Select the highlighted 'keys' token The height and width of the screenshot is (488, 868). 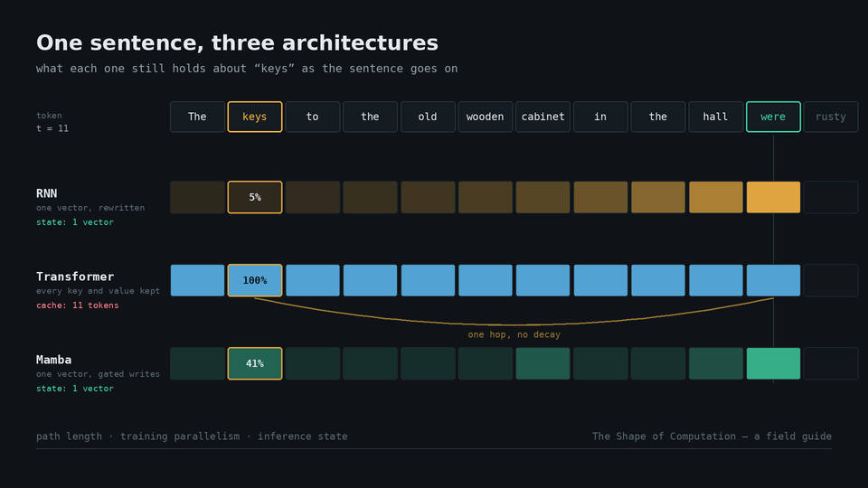coord(255,117)
